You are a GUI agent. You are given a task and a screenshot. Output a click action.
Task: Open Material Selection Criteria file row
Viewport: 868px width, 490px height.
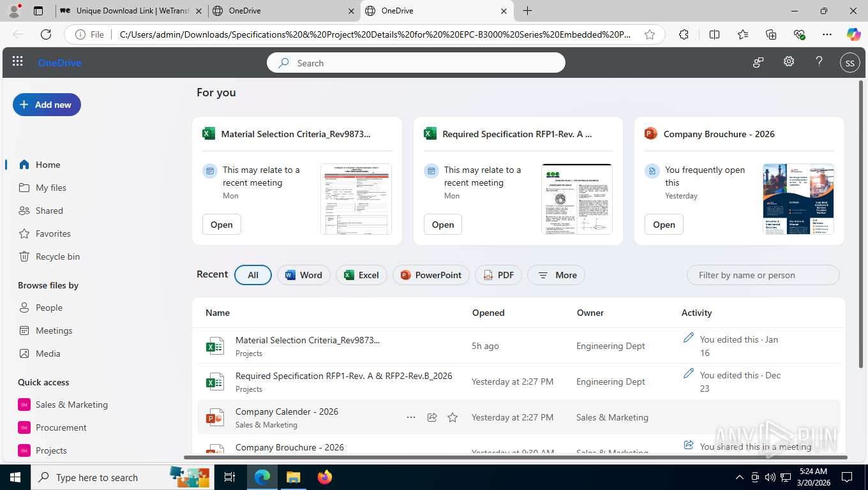coord(308,340)
